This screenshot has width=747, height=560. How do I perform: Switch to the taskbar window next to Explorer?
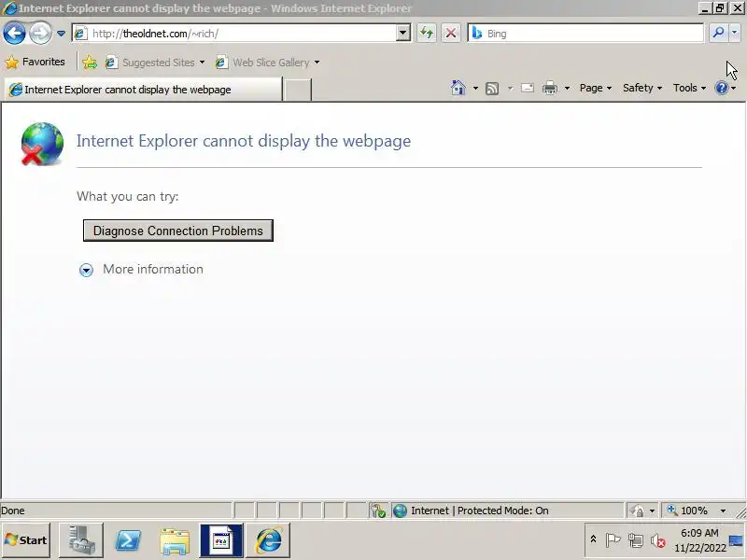(x=221, y=540)
